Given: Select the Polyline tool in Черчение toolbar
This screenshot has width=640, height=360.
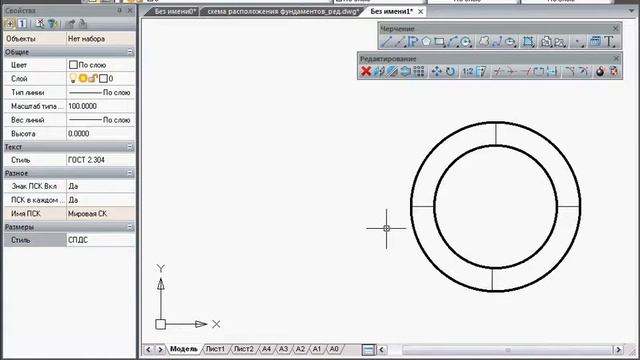Looking at the screenshot, I should coord(413,42).
